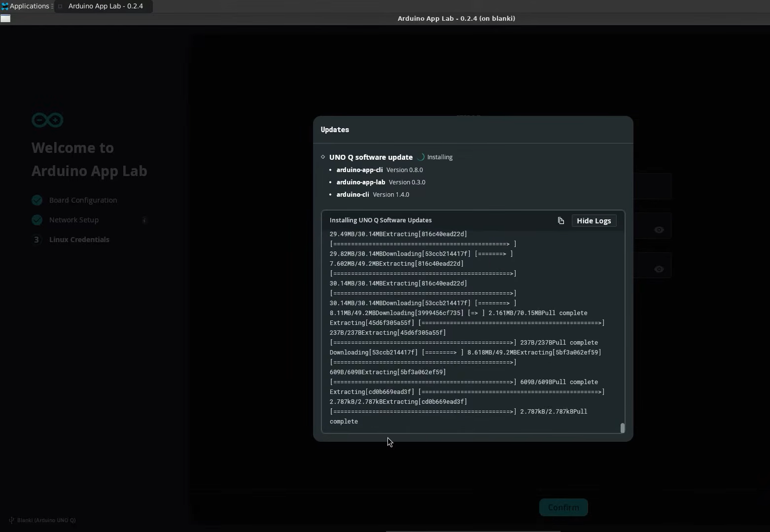Click the Welcome to Arduino App Lab heading

[89, 159]
